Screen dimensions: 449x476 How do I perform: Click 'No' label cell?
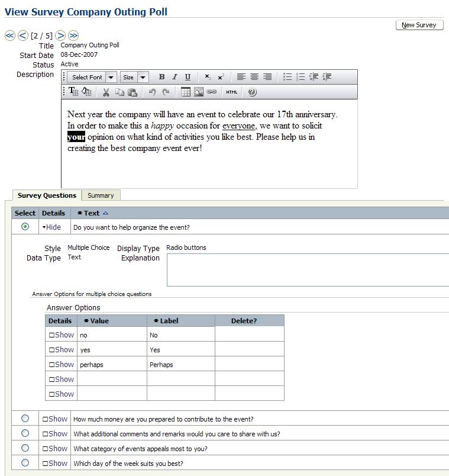point(181,335)
